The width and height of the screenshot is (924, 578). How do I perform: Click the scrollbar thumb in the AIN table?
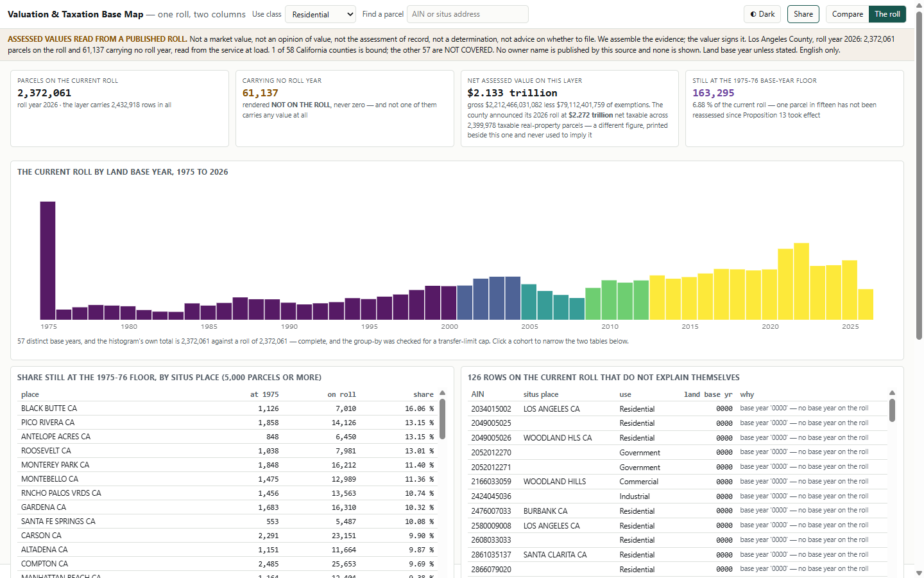[x=892, y=410]
